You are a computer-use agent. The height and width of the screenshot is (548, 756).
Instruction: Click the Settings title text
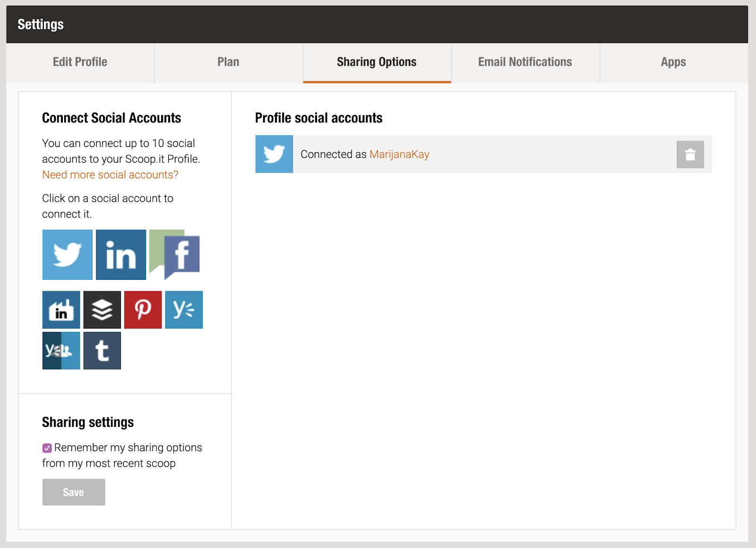pos(41,25)
